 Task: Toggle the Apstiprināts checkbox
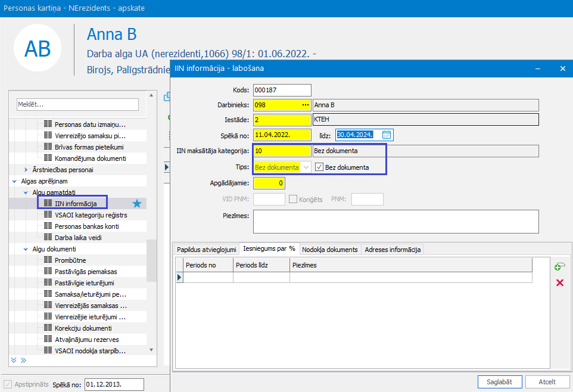tap(8, 384)
